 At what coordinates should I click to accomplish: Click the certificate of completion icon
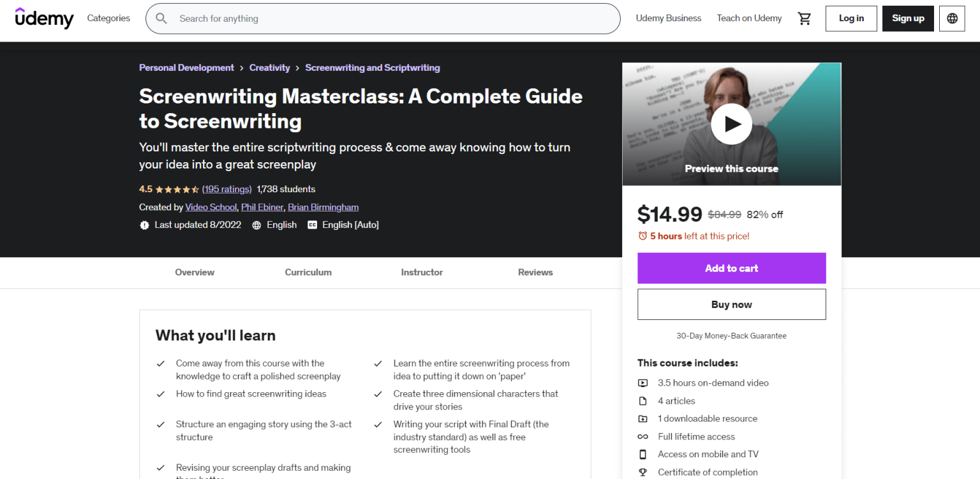(x=643, y=472)
